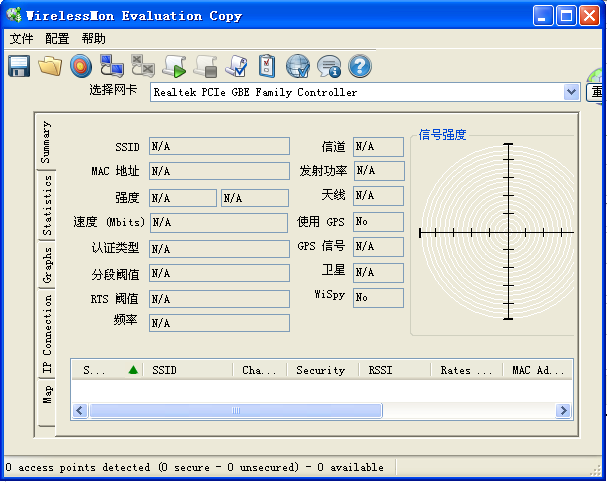This screenshot has width=607, height=482.
Task: Click left arrow of horizontal scrollbar
Action: (80, 410)
